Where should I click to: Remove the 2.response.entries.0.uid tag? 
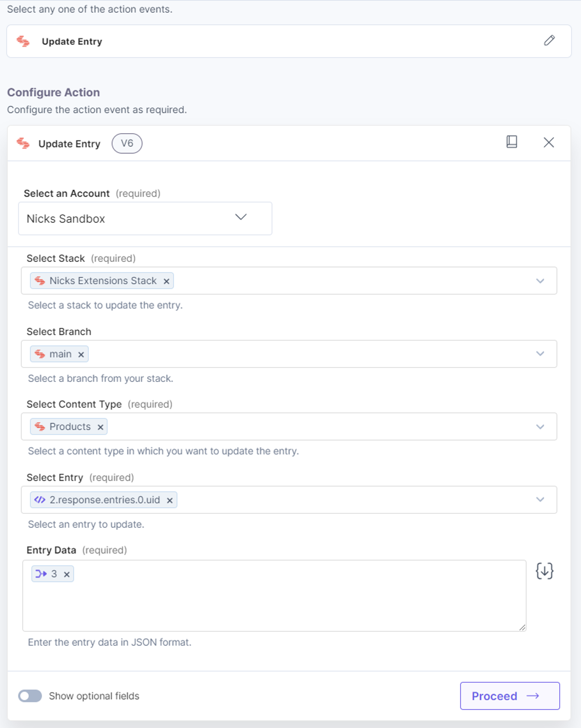(170, 500)
